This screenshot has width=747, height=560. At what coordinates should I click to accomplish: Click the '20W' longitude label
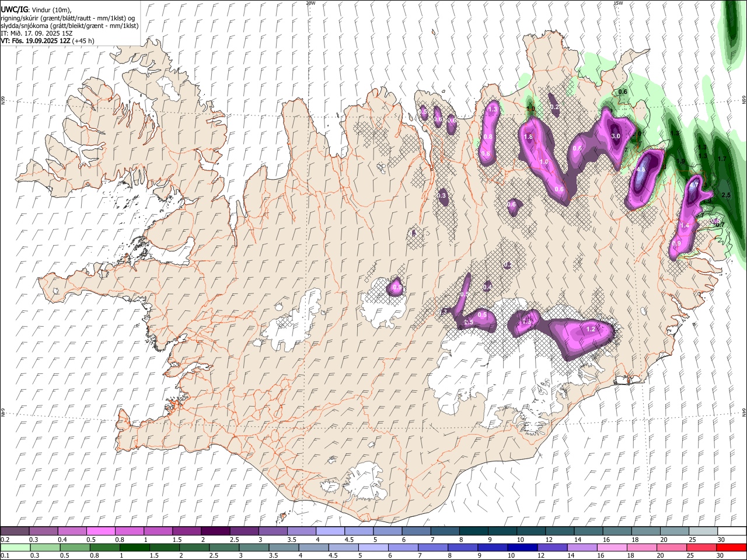click(310, 3)
